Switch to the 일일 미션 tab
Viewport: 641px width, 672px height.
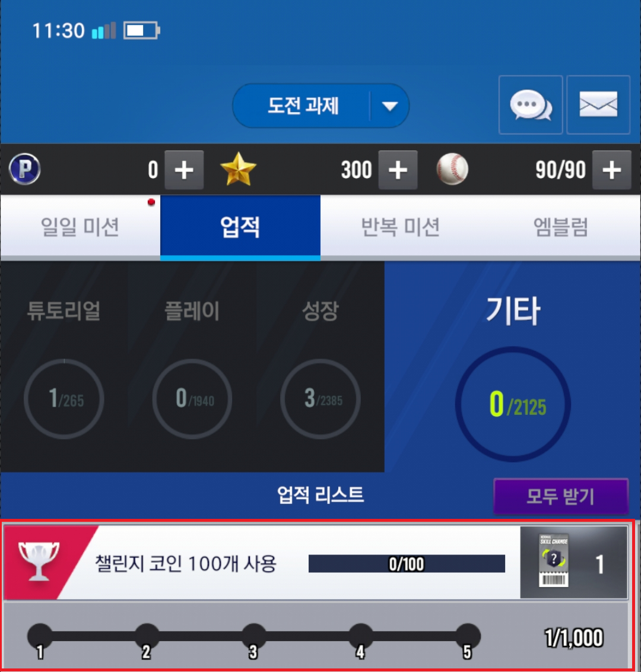(x=80, y=227)
